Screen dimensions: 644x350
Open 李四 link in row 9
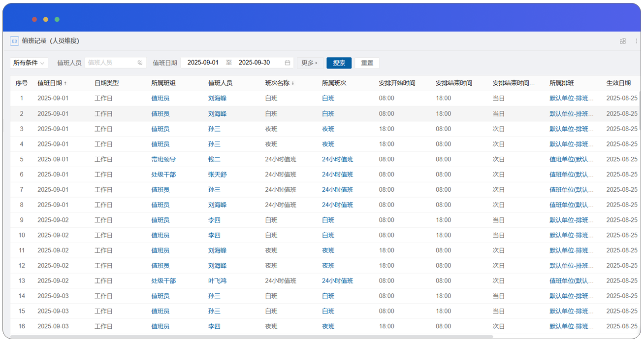pyautogui.click(x=214, y=220)
